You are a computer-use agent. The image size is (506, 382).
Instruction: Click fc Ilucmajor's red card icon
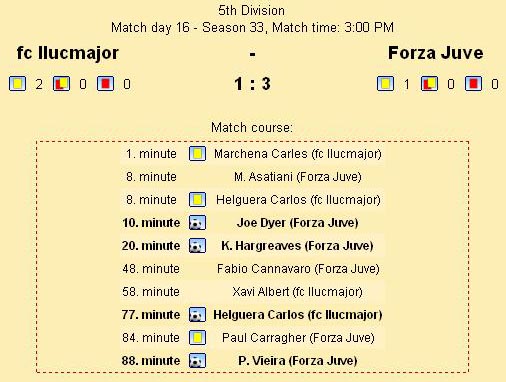point(105,83)
